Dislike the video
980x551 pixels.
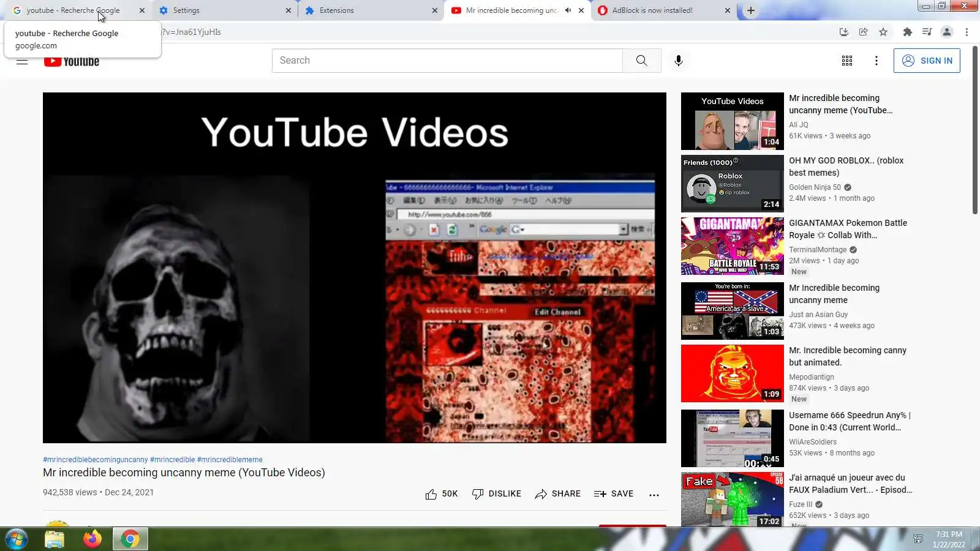click(x=497, y=494)
